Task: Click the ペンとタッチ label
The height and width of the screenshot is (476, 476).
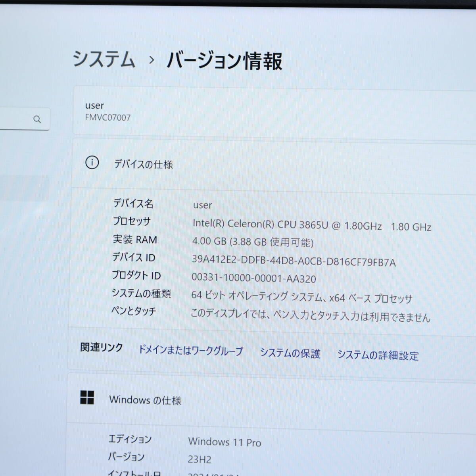Action: (134, 311)
